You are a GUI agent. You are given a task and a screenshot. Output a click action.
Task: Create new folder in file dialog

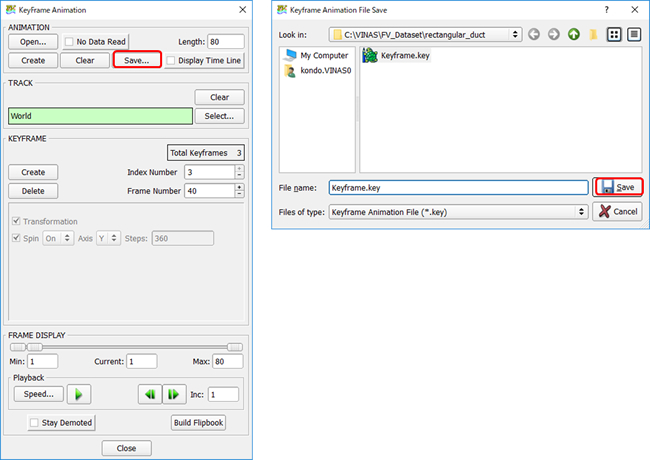(594, 35)
